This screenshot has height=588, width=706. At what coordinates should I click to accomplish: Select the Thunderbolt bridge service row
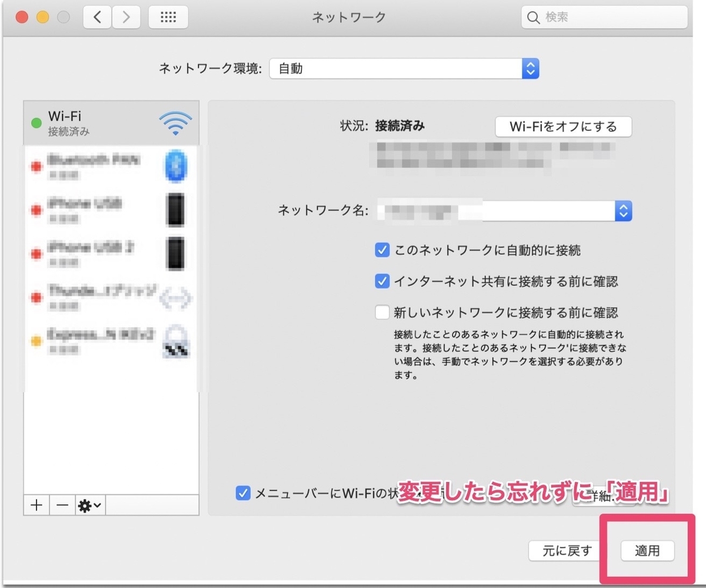click(x=111, y=297)
